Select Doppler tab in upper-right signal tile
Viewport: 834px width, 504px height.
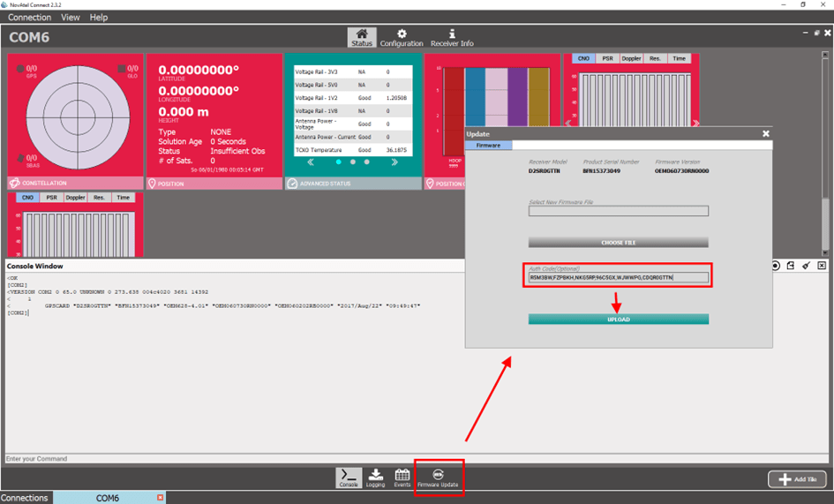[631, 58]
